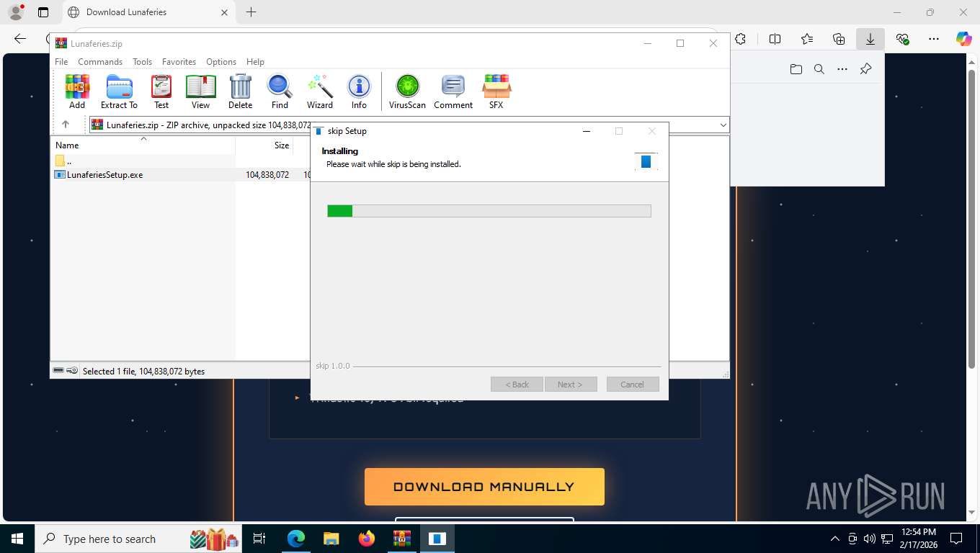Screen dimensions: 980x553
Task: Go up one folder level arrow
Action: click(66, 125)
